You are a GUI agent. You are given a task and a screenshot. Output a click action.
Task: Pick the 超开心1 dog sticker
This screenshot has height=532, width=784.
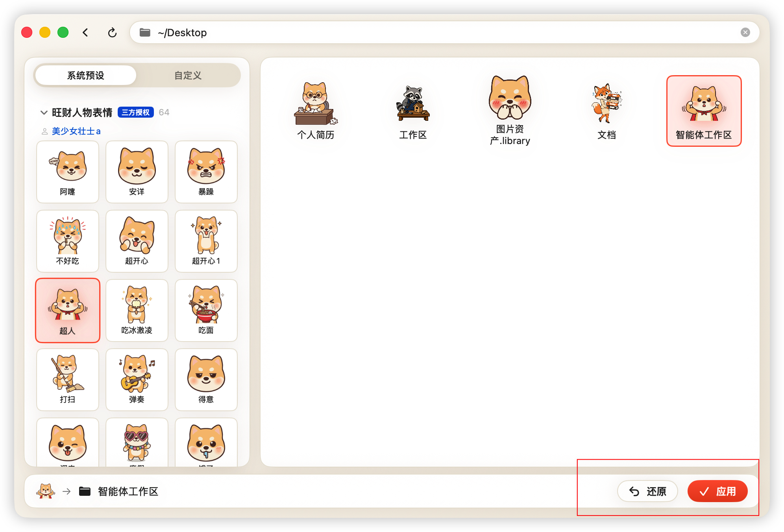206,241
